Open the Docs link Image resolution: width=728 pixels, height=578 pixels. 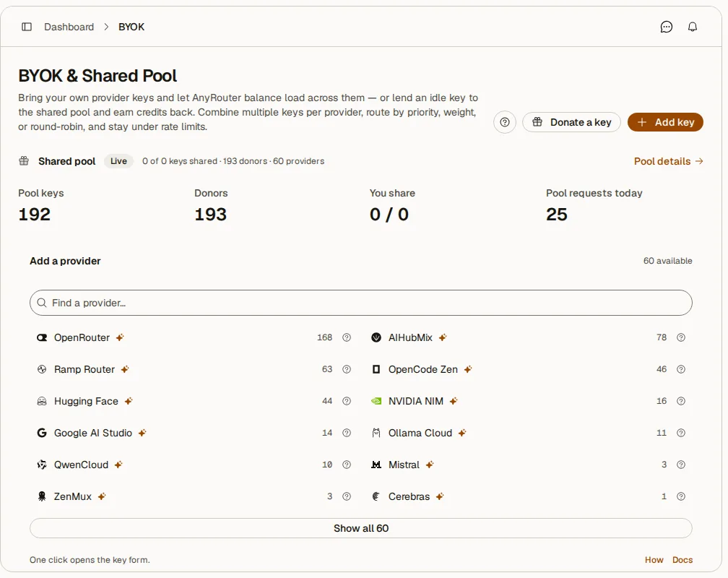[x=682, y=560]
